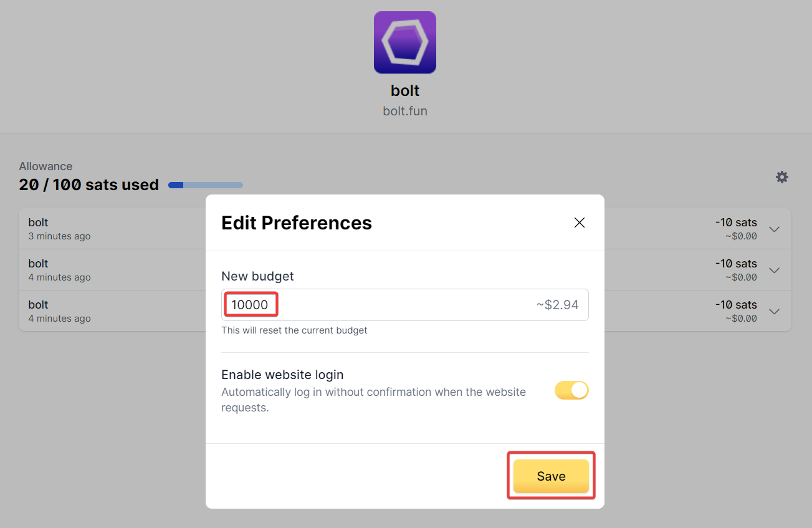This screenshot has height=528, width=812.
Task: Select the bottom bolt transaction name
Action: point(38,305)
